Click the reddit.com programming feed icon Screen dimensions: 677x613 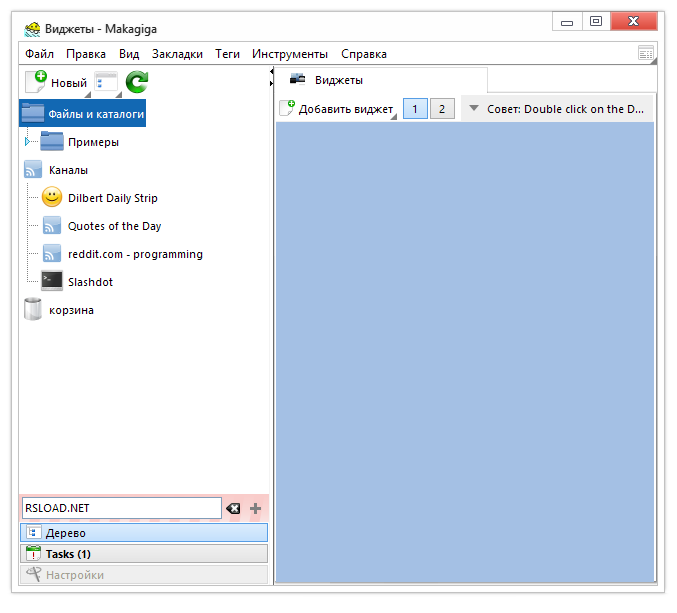(x=52, y=253)
